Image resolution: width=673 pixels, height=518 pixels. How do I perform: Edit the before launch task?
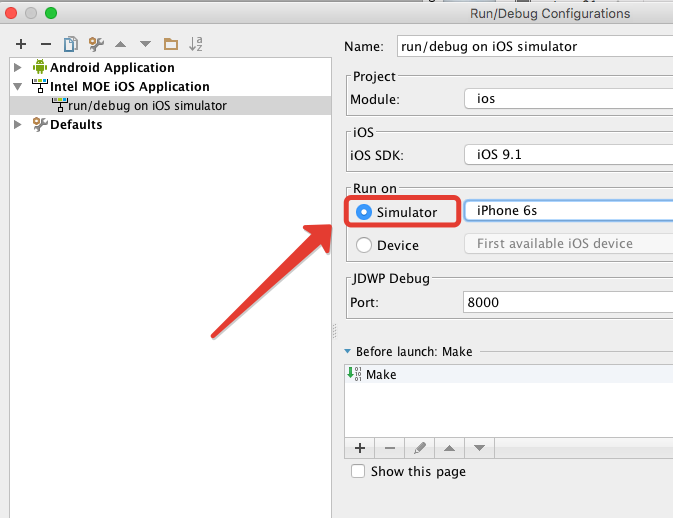click(x=420, y=448)
